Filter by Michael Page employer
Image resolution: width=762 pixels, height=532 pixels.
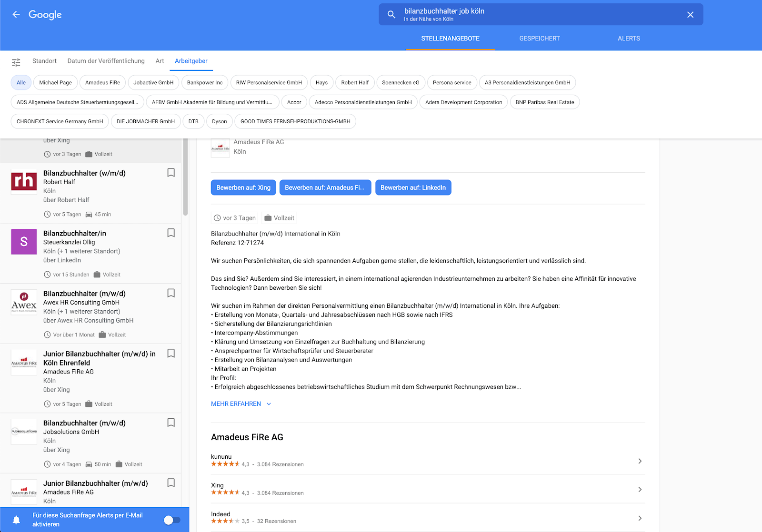(56, 82)
